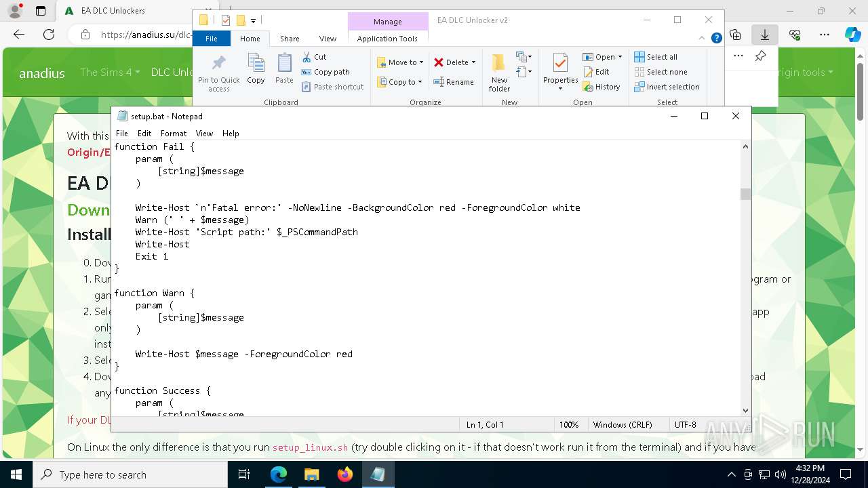
Task: Expand The Sims 4 website menu
Action: coord(110,72)
